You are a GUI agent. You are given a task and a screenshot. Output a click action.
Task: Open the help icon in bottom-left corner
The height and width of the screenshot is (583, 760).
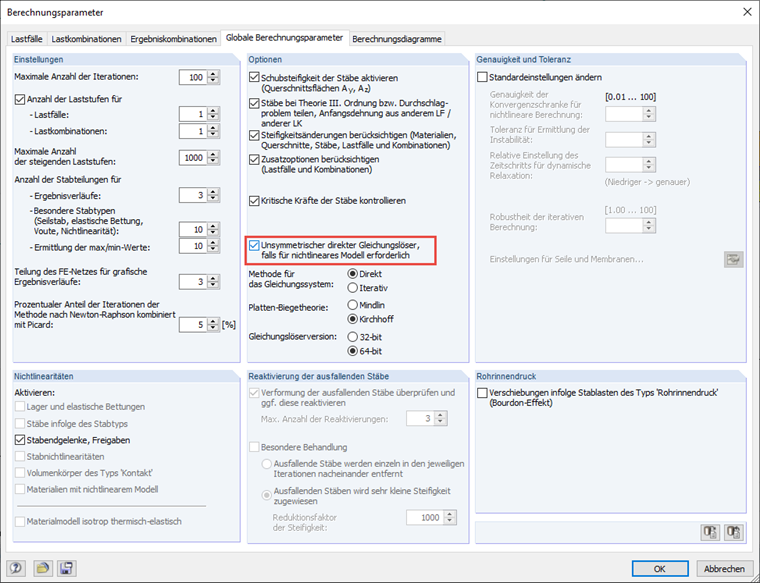(x=16, y=568)
